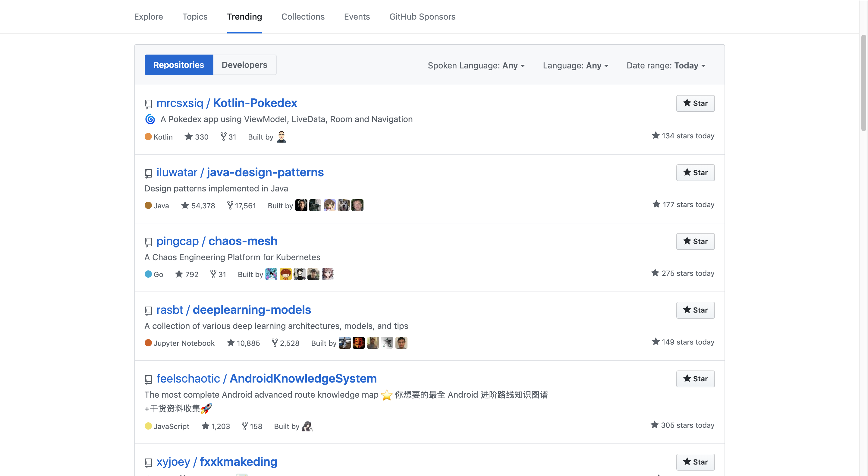Expand the Language: Any dropdown
The width and height of the screenshot is (868, 476).
(x=576, y=65)
